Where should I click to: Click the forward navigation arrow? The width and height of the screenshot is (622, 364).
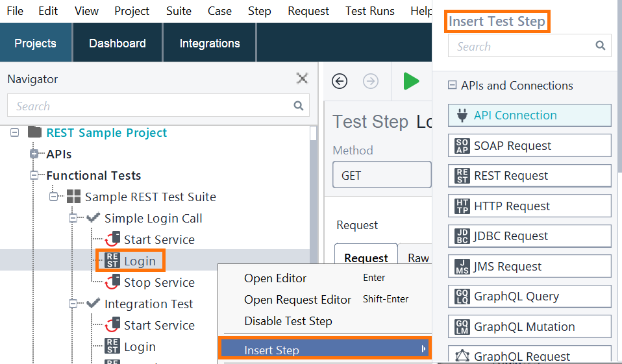[371, 81]
